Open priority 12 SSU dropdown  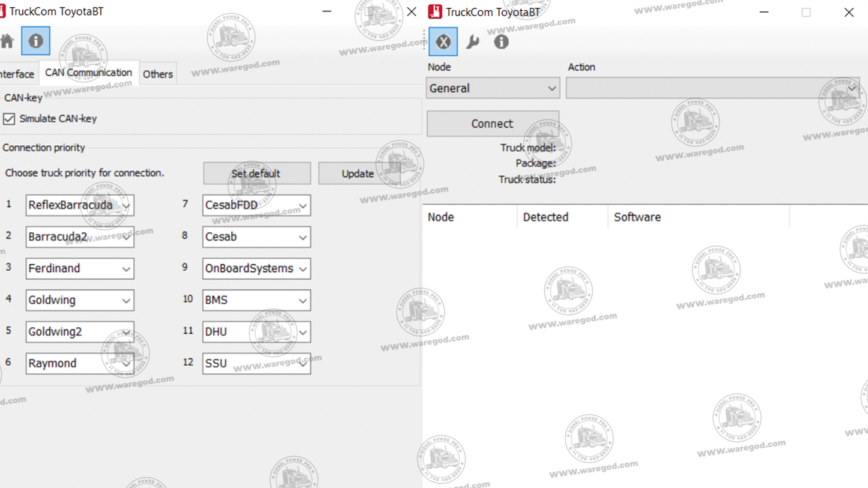pyautogui.click(x=256, y=363)
